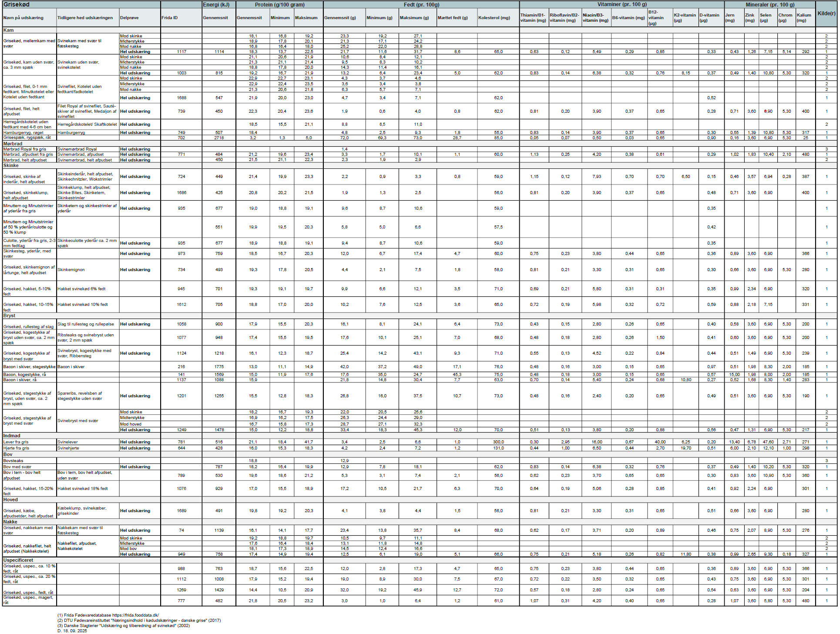840x634 pixels.
Task: Click the DTU Fødevareinstituttet footnote (2)
Action: (x=139, y=621)
